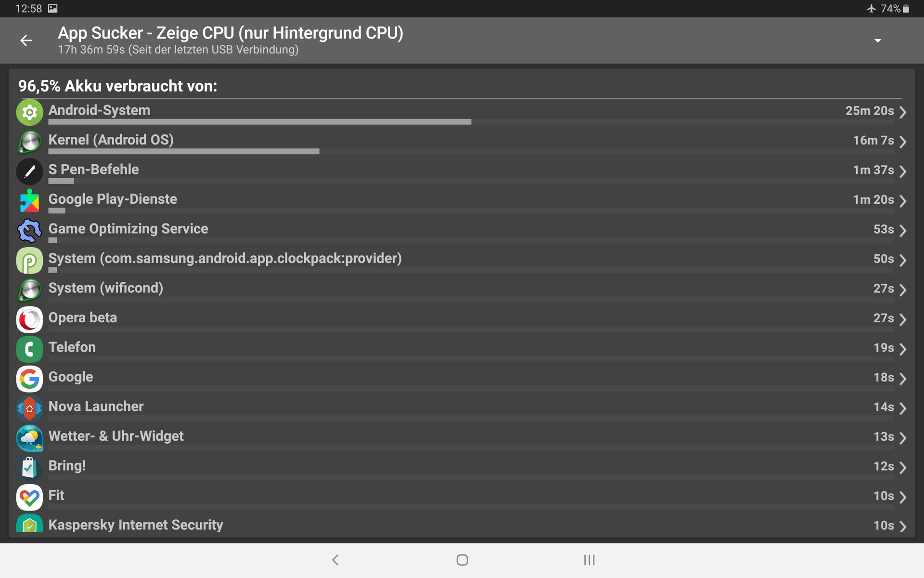Click the Opera beta icon
The width and height of the screenshot is (924, 578).
point(29,320)
